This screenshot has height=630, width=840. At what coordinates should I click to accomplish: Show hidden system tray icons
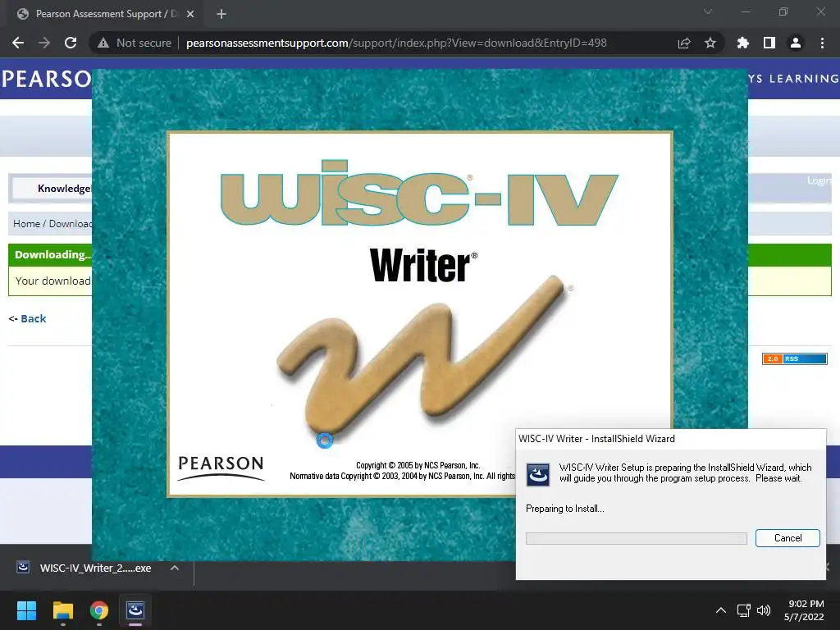pyautogui.click(x=721, y=610)
